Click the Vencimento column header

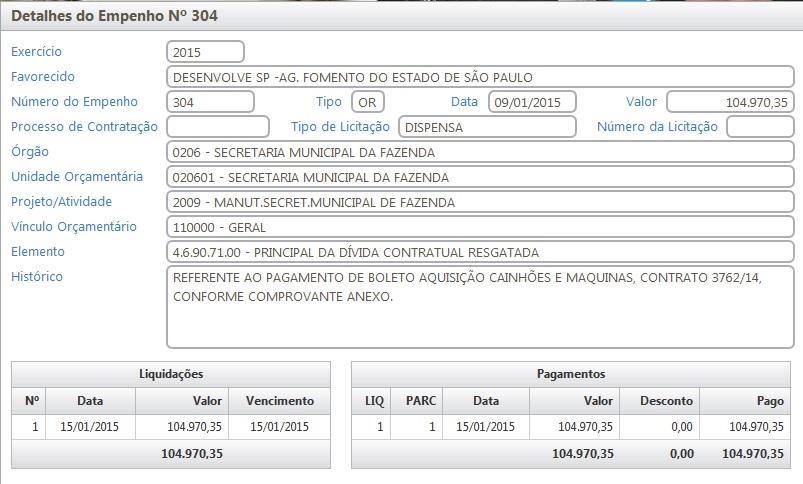tap(280, 401)
